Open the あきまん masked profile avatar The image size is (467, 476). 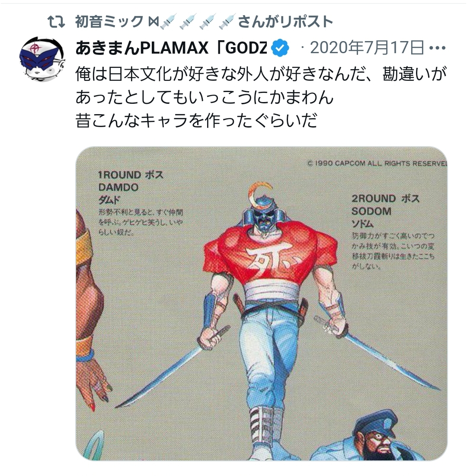click(42, 59)
